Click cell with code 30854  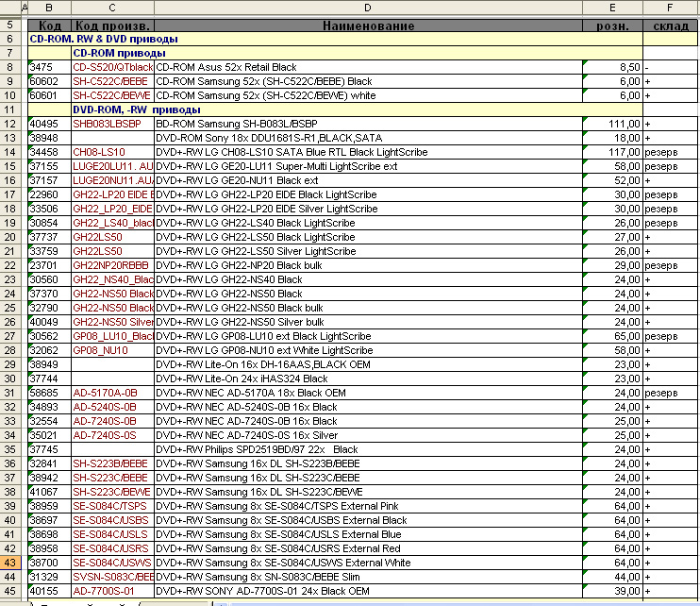(x=50, y=223)
